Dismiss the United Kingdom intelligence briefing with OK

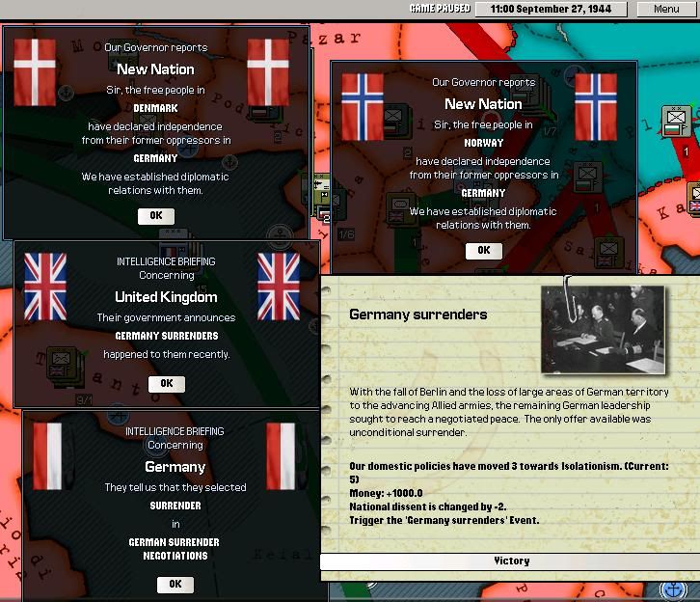tap(167, 384)
